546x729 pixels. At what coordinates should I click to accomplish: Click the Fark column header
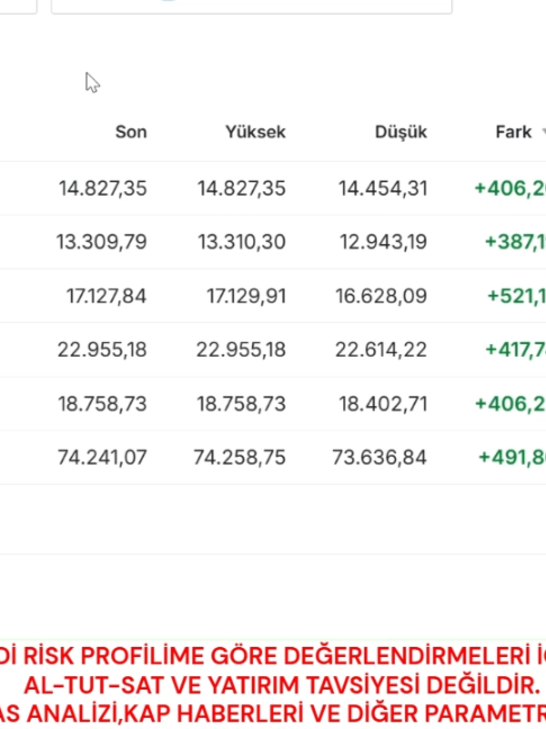point(513,132)
